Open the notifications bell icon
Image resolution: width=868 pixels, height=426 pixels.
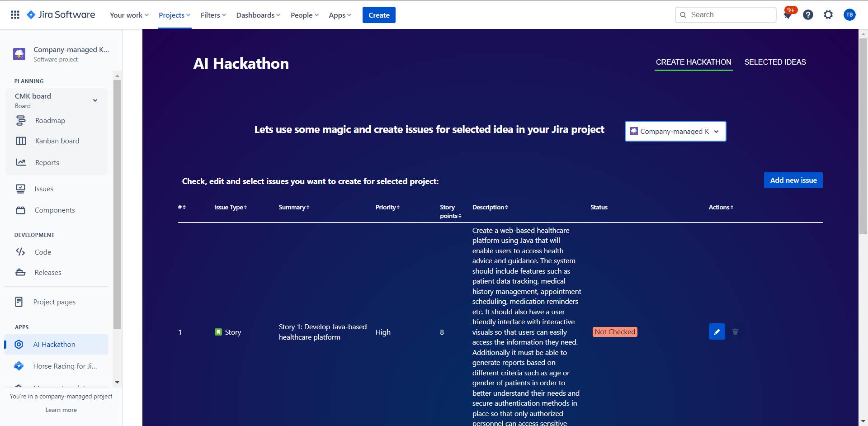click(x=788, y=15)
